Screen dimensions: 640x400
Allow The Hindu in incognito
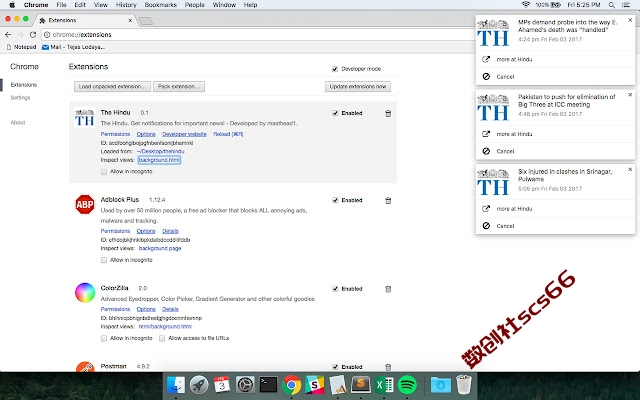(104, 172)
